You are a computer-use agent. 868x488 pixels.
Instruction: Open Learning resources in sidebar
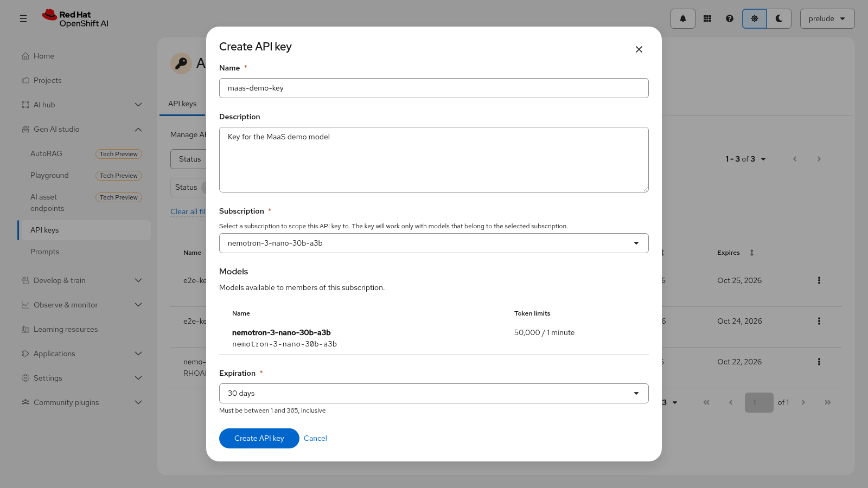[84, 329]
